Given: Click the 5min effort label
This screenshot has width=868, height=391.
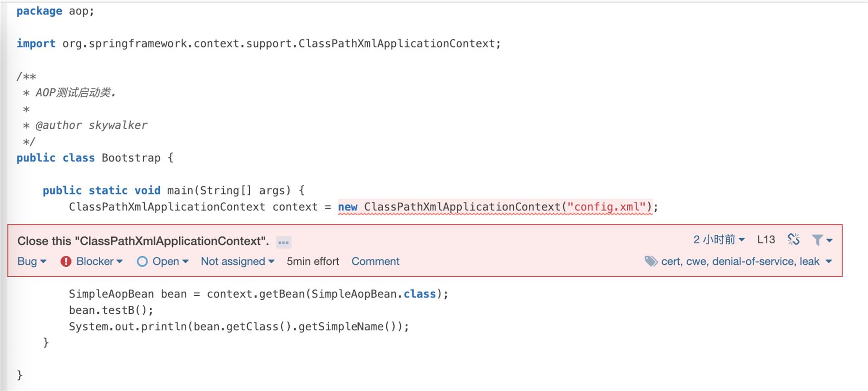Looking at the screenshot, I should [313, 261].
